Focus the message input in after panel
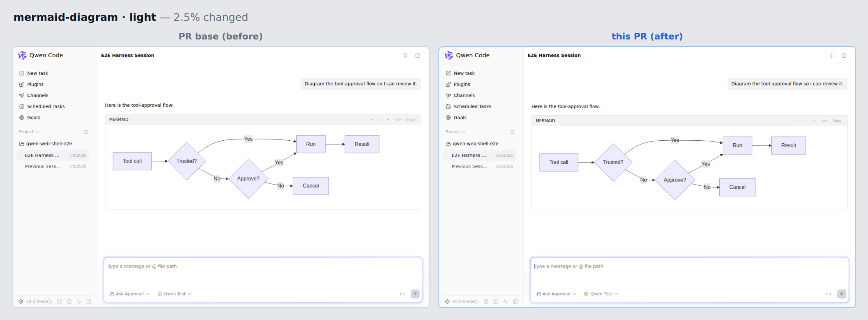 coord(689,272)
